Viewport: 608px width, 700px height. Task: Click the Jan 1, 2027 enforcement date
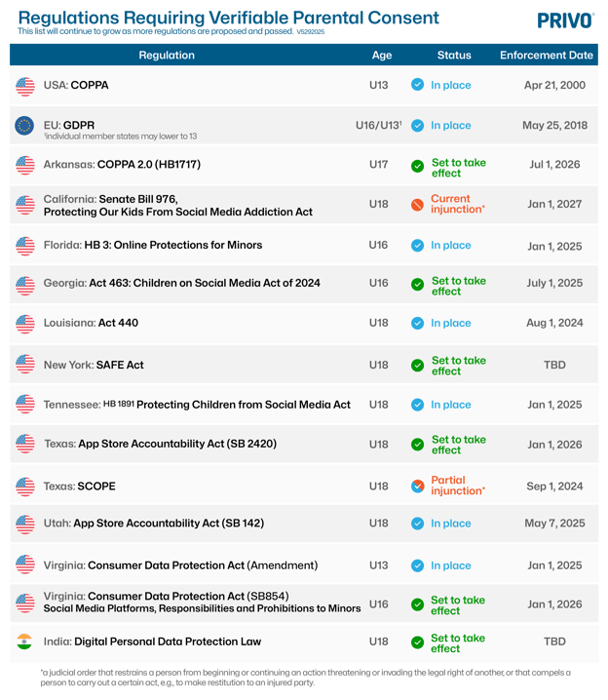(x=554, y=204)
